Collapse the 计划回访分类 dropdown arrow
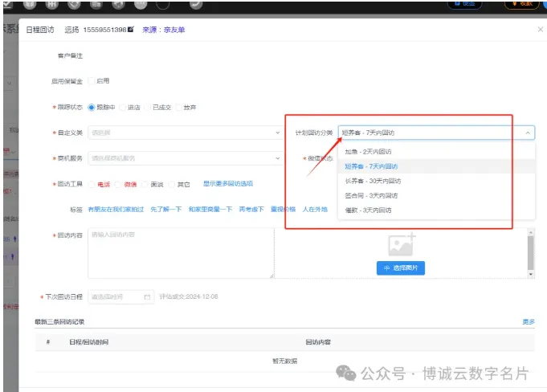The width and height of the screenshot is (547, 392). coord(527,133)
